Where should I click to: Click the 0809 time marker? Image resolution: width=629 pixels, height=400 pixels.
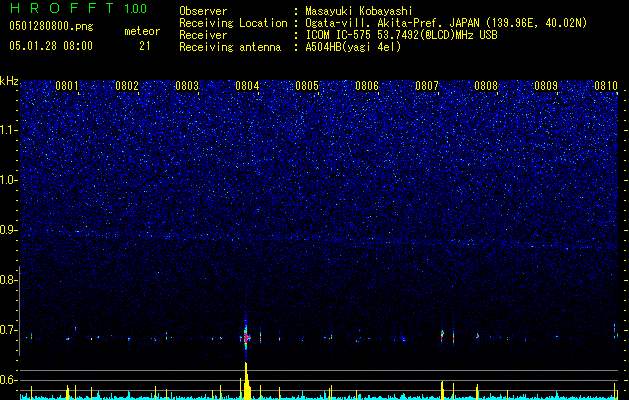[546, 86]
